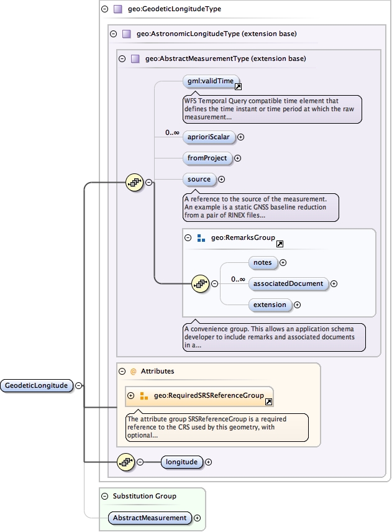392x532 pixels.
Task: Click blue group icon of geo:RemarksGroup
Action: pos(201,238)
